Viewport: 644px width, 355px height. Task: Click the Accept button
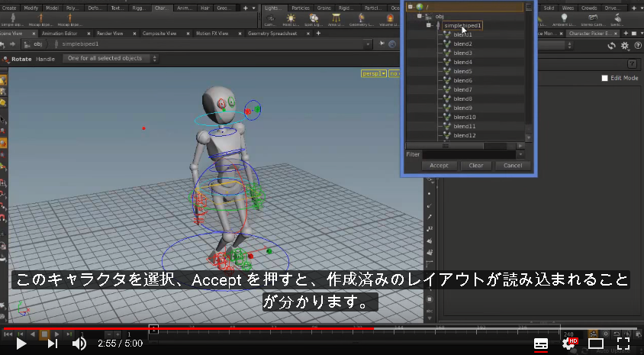(x=439, y=166)
